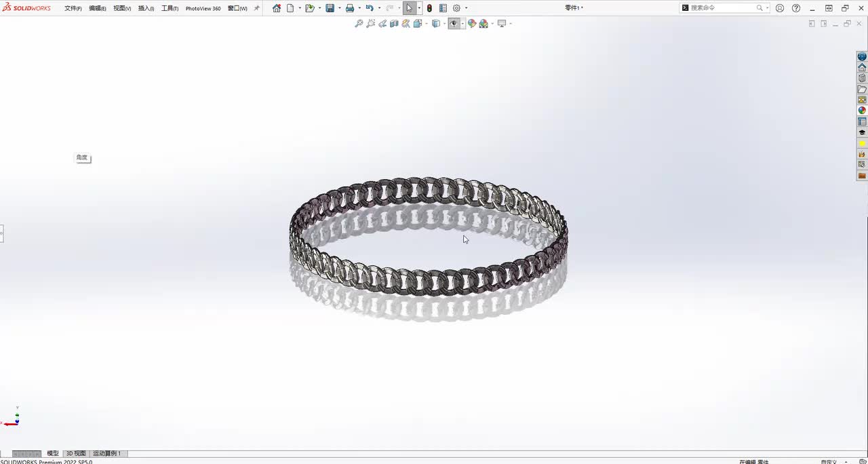Click the Print icon
The image size is (868, 464).
tap(350, 8)
